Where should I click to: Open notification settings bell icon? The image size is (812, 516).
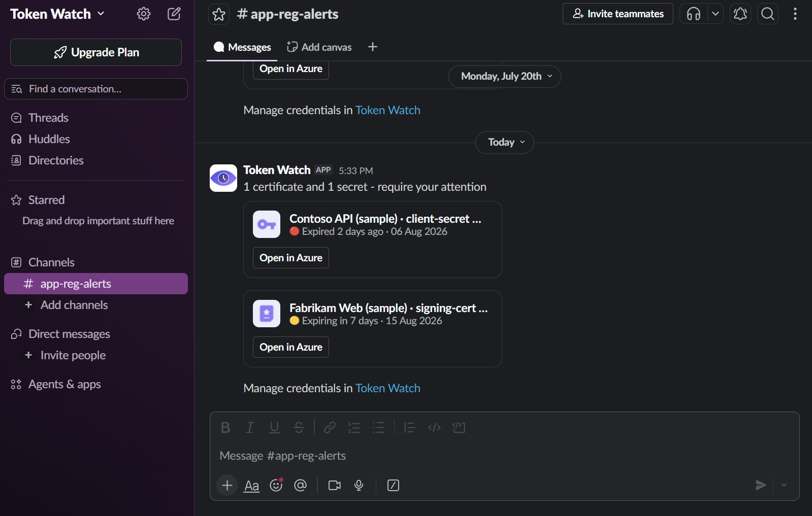click(x=740, y=14)
